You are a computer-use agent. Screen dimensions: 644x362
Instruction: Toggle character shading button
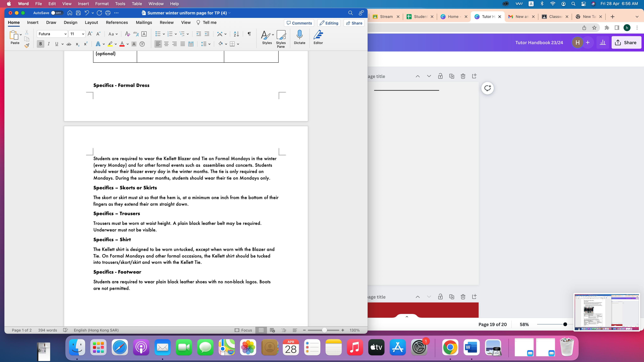134,44
